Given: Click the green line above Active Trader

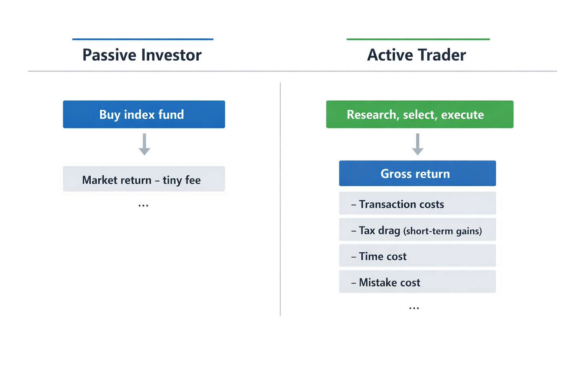Looking at the screenshot, I should click(x=418, y=39).
